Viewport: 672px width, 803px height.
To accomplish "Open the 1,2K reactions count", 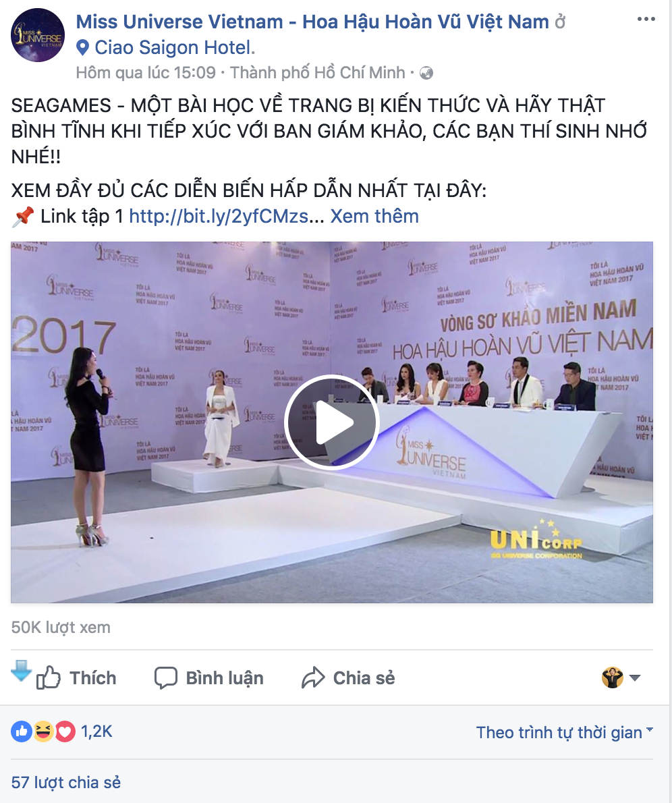I will pyautogui.click(x=96, y=731).
